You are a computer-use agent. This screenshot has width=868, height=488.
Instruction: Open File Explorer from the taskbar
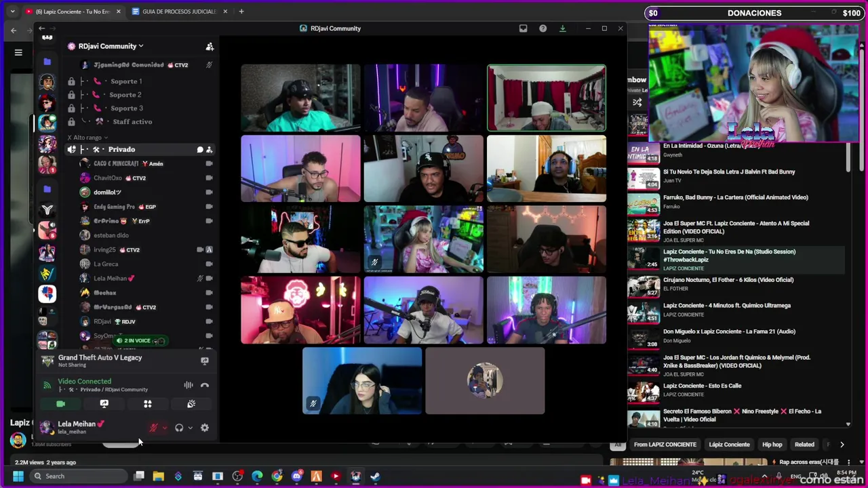[x=158, y=476]
